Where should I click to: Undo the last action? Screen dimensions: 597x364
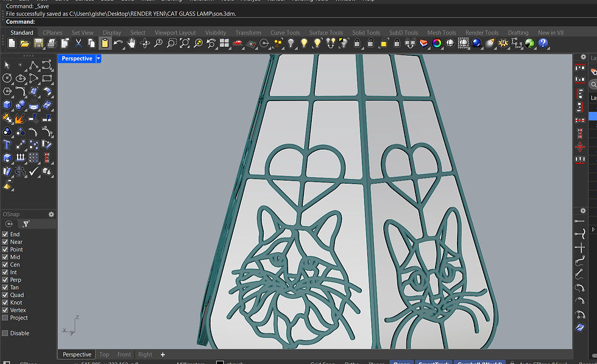click(118, 43)
